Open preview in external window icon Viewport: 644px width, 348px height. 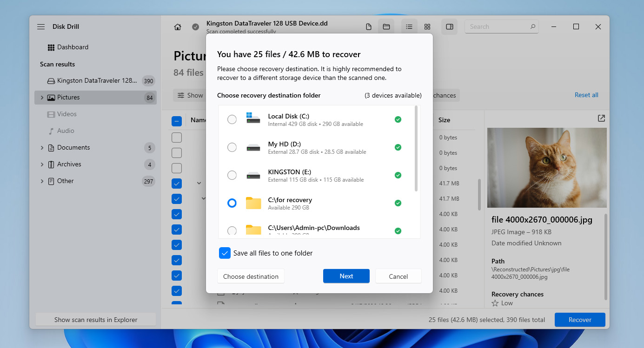coord(601,118)
